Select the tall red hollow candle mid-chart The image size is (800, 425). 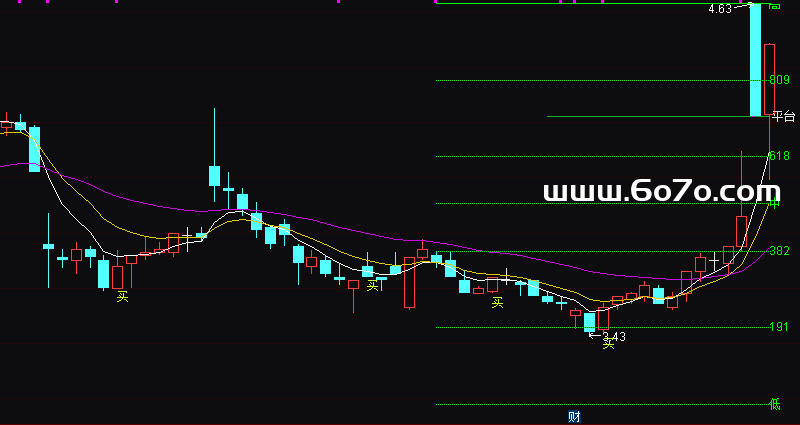tap(409, 282)
